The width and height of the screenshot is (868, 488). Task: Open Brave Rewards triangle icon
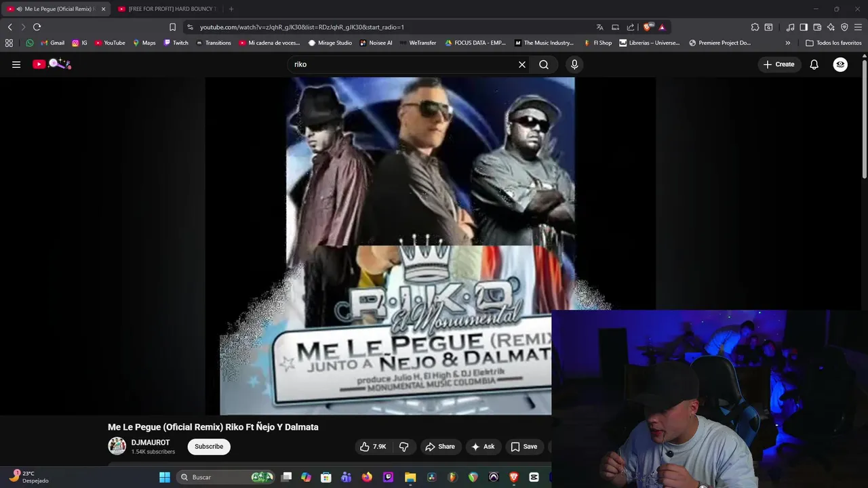pyautogui.click(x=662, y=27)
